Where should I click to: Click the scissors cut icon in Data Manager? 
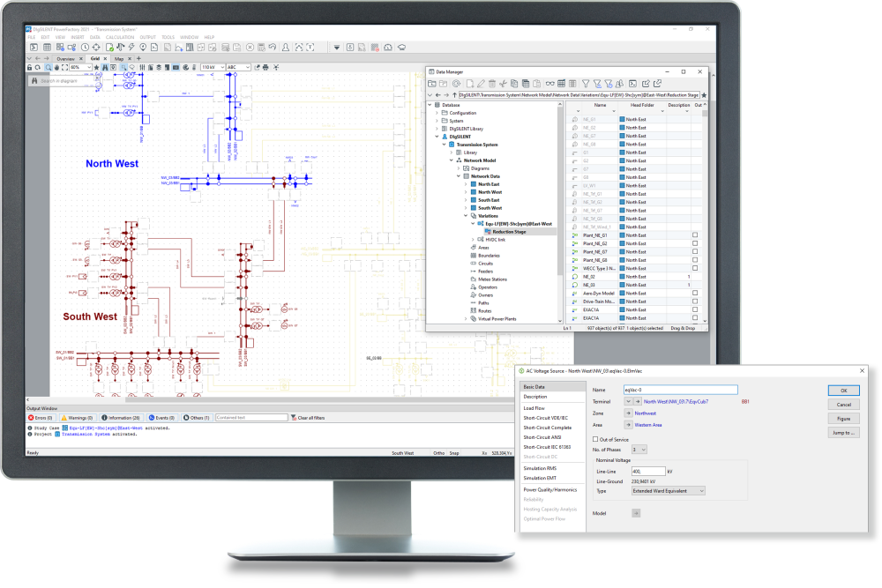[x=504, y=84]
